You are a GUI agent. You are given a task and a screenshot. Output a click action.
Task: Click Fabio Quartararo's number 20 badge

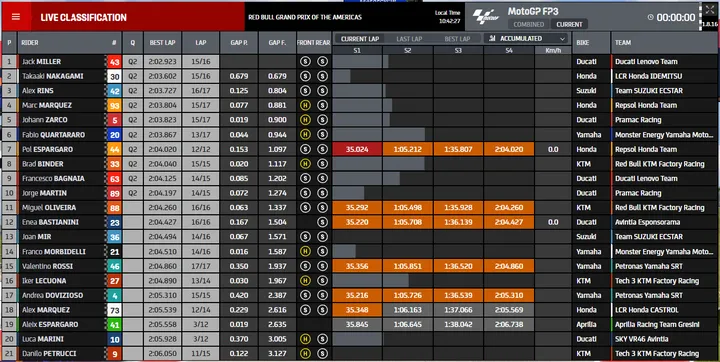114,135
